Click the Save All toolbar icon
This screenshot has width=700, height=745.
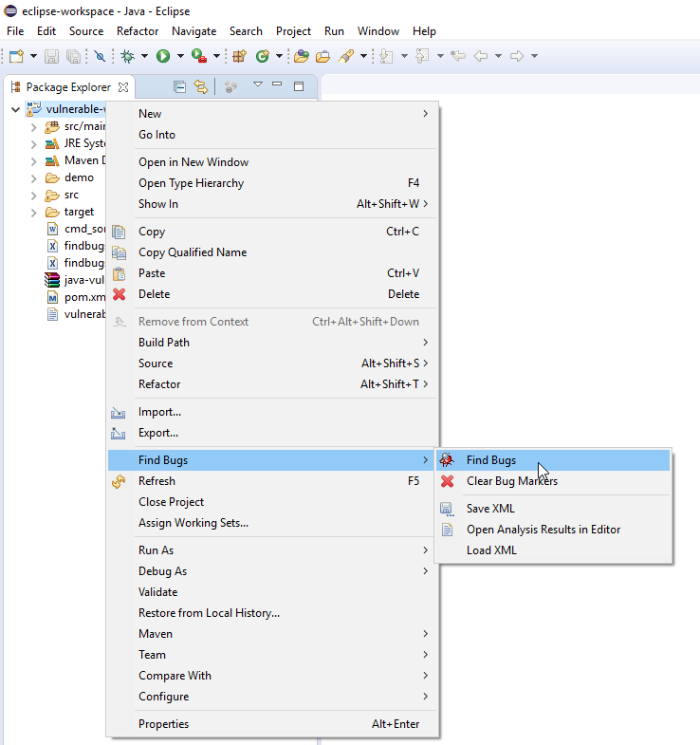click(73, 56)
